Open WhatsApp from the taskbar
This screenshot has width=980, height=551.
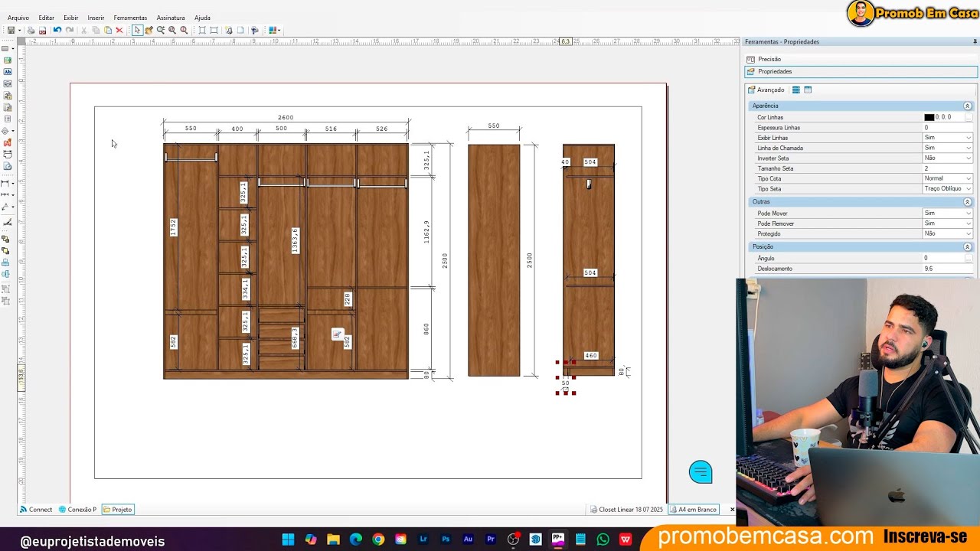(603, 540)
